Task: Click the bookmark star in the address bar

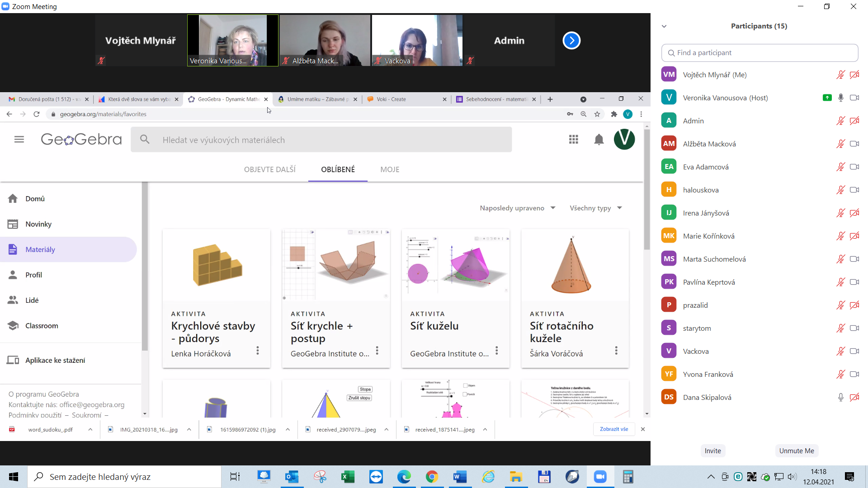Action: 597,114
